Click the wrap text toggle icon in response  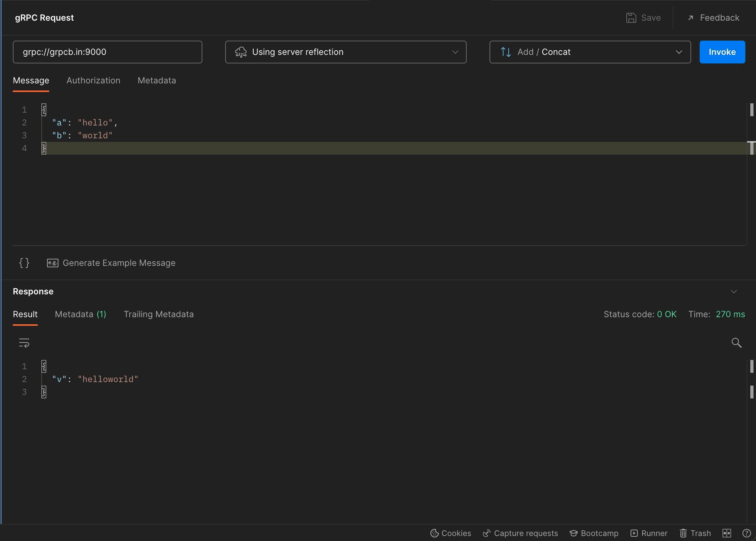click(24, 342)
